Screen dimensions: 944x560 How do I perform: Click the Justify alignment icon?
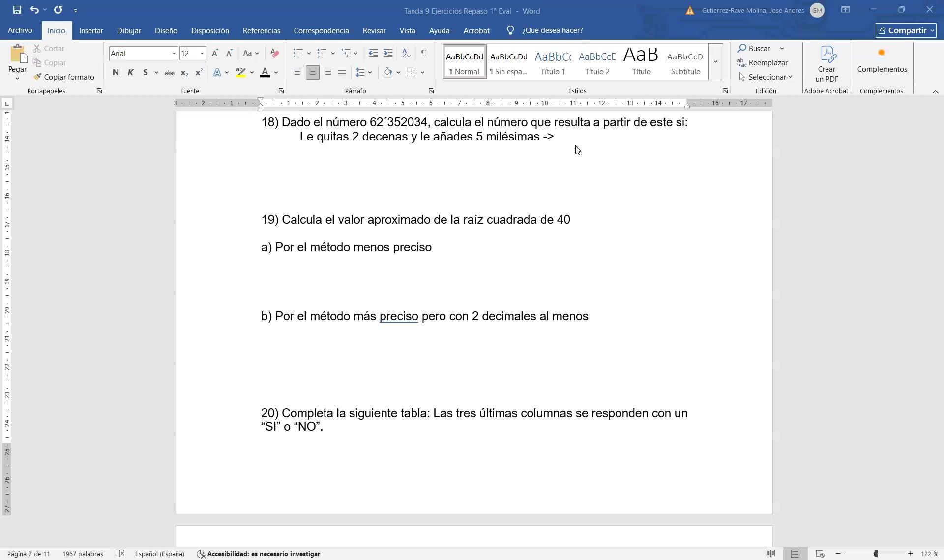(342, 72)
